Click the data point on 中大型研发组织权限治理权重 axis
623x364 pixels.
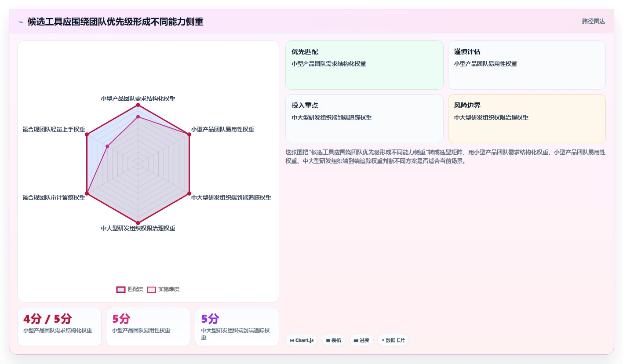point(138,223)
